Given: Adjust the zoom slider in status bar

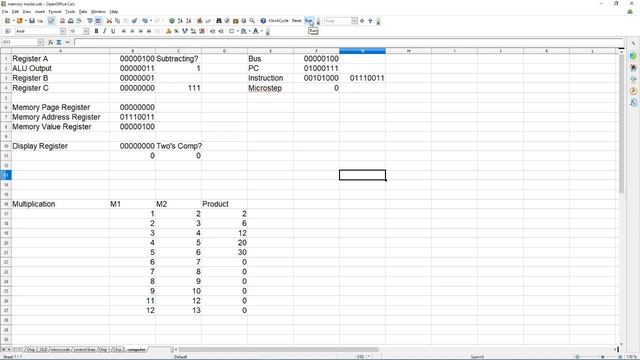Looking at the screenshot, I should (602, 357).
